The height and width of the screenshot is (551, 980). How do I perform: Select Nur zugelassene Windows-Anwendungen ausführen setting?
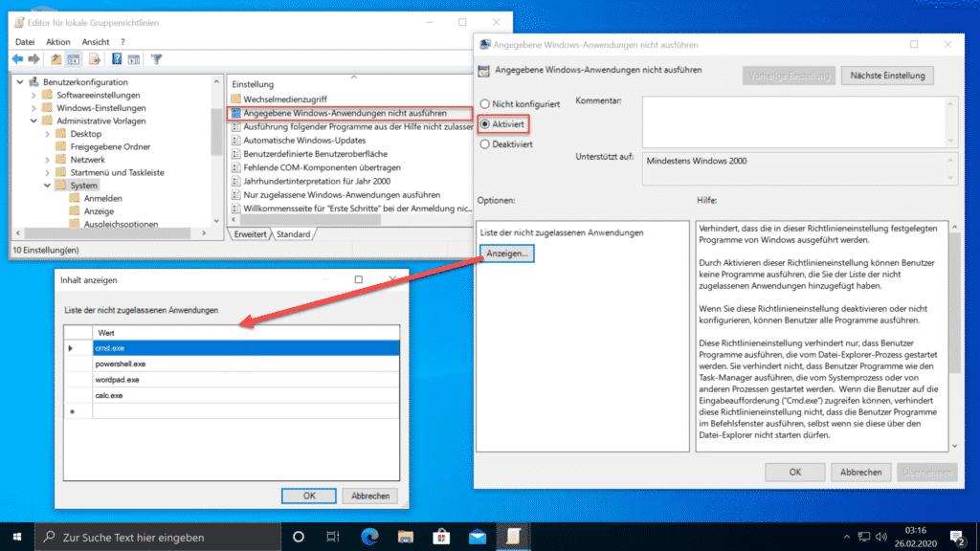click(x=342, y=195)
